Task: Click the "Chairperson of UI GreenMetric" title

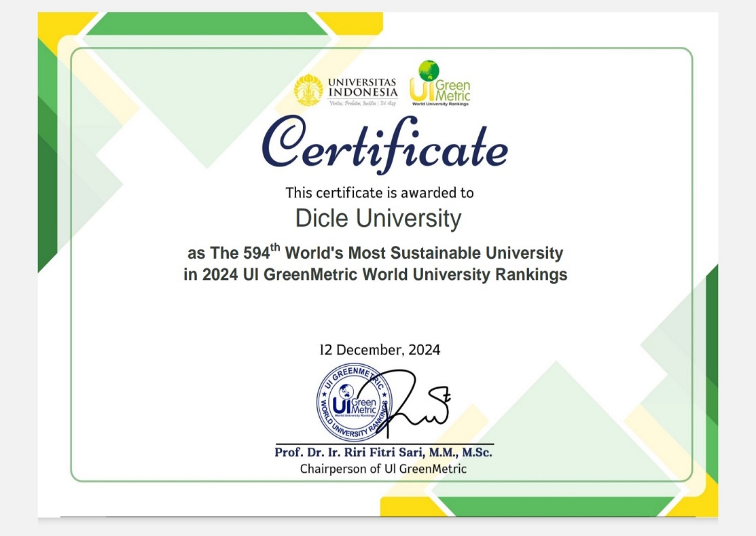Action: point(383,469)
